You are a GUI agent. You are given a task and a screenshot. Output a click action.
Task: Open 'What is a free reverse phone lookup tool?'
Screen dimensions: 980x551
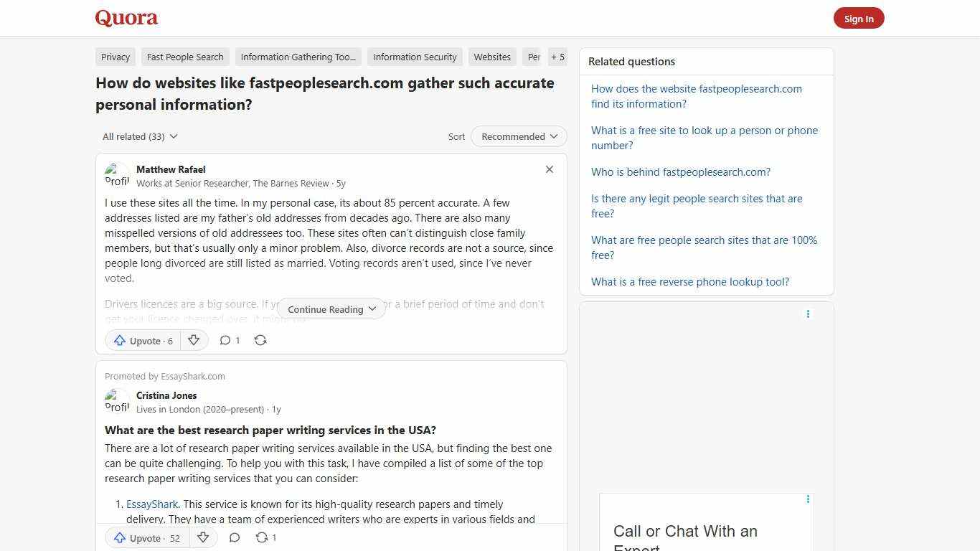(689, 282)
